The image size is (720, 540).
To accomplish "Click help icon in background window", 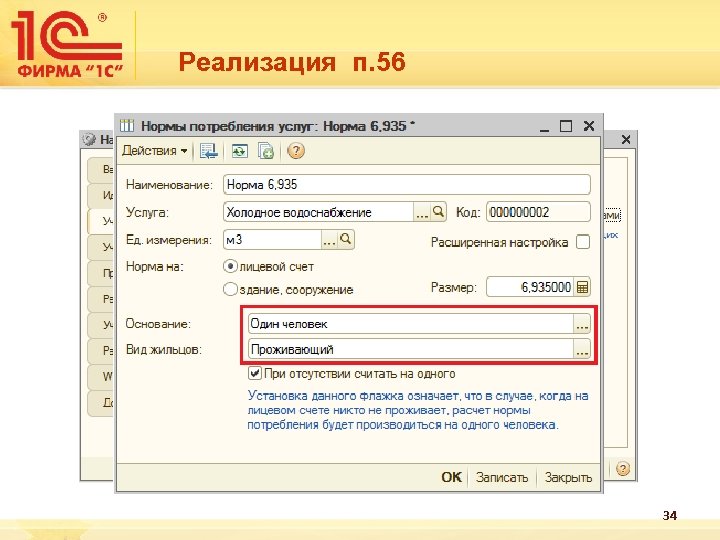I will coord(623,469).
